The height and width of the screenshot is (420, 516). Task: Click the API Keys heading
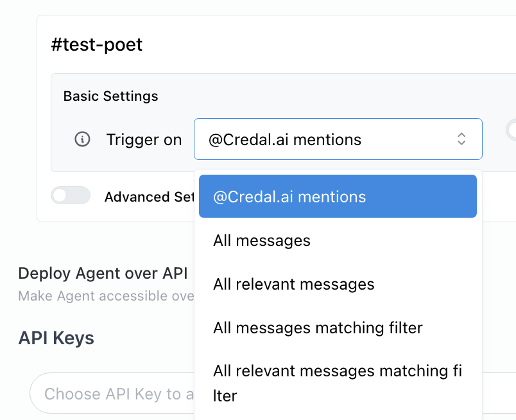pyautogui.click(x=56, y=338)
